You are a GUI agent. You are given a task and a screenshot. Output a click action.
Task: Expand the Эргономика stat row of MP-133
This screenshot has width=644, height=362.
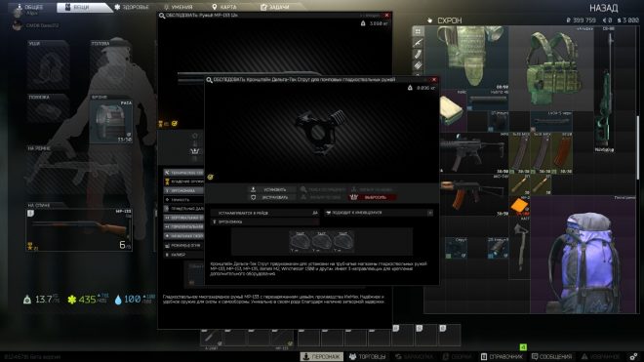(183, 190)
